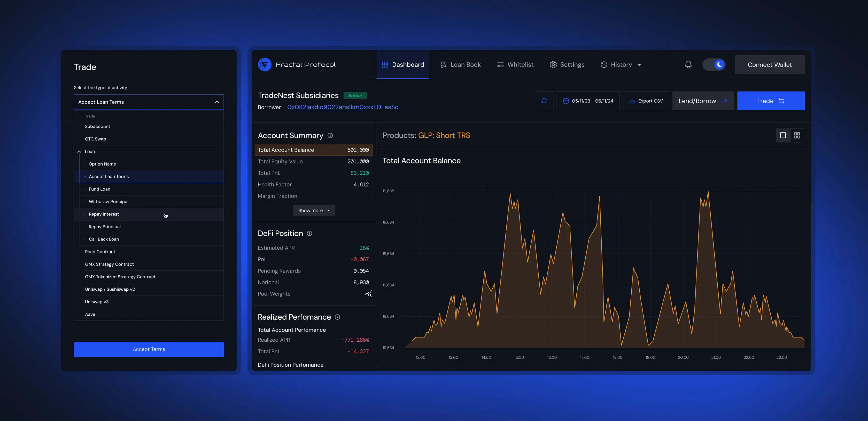Click the History clock icon

tap(604, 64)
